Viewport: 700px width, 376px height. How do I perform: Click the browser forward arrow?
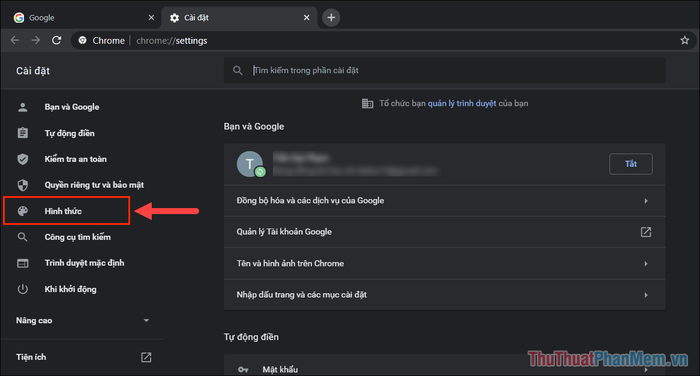[x=36, y=41]
